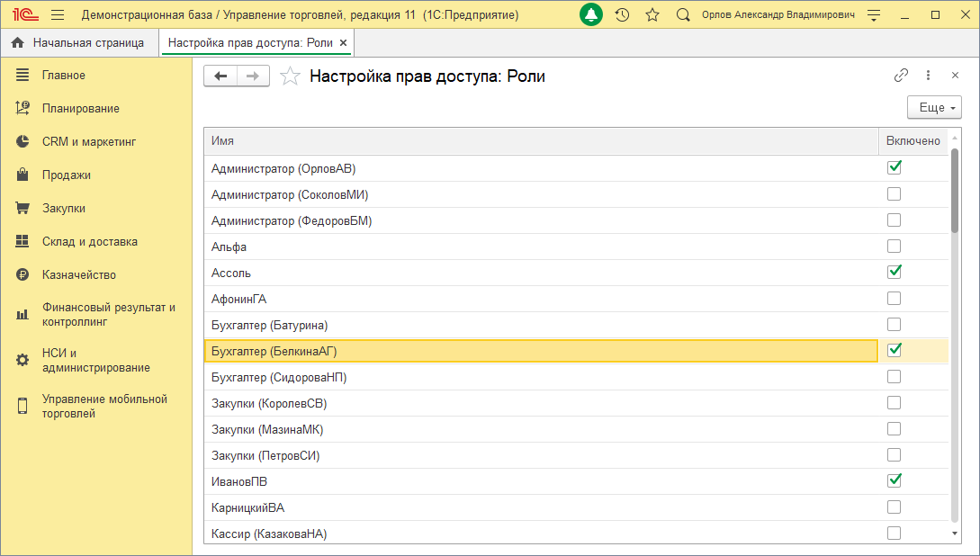Go forward with the right arrow button
980x556 pixels.
[253, 76]
